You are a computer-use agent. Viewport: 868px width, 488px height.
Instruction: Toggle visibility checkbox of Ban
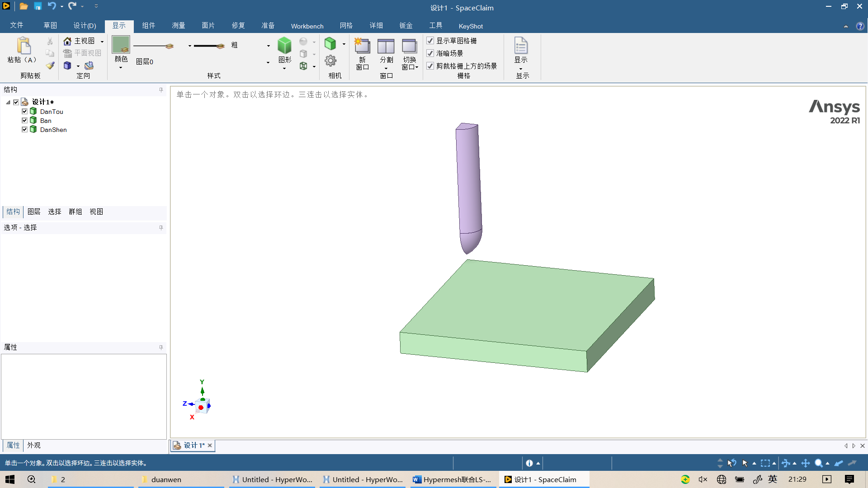point(25,120)
